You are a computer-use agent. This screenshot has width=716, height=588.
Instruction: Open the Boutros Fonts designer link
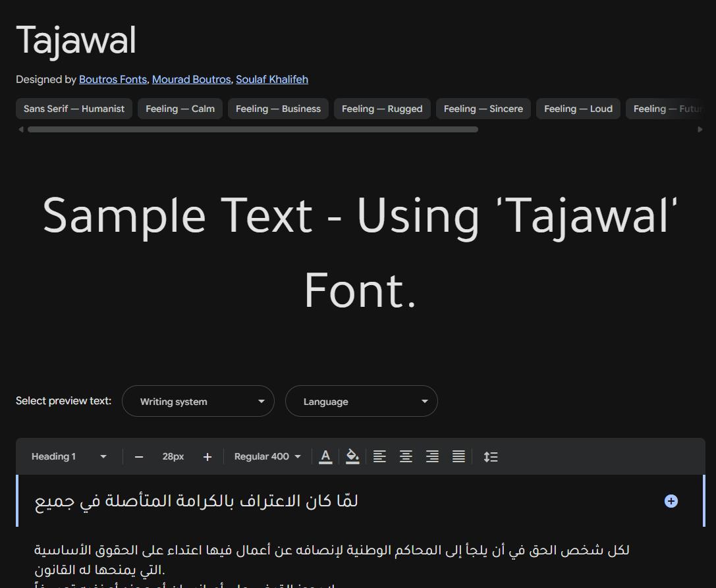click(113, 80)
